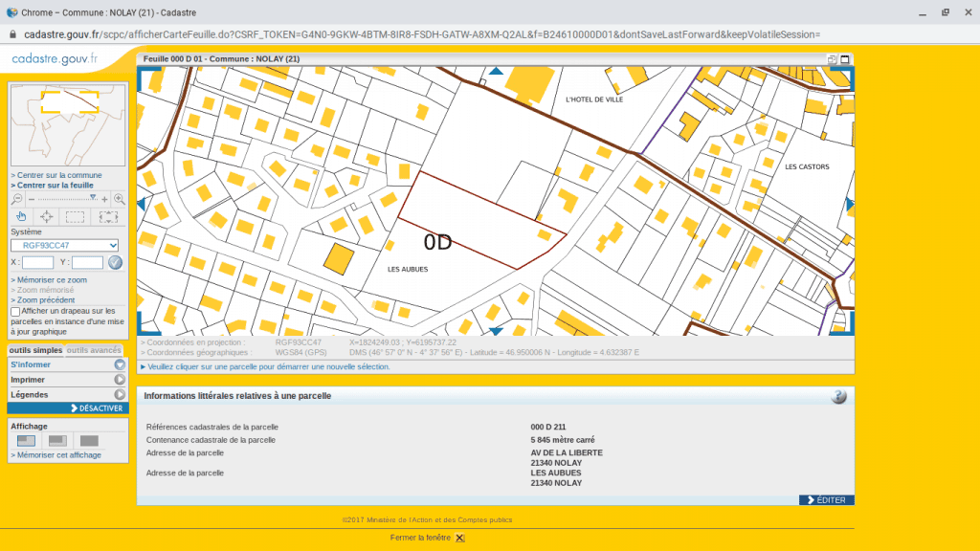Switch to the outils avancés tab
Screen dimensions: 980x551
[94, 350]
